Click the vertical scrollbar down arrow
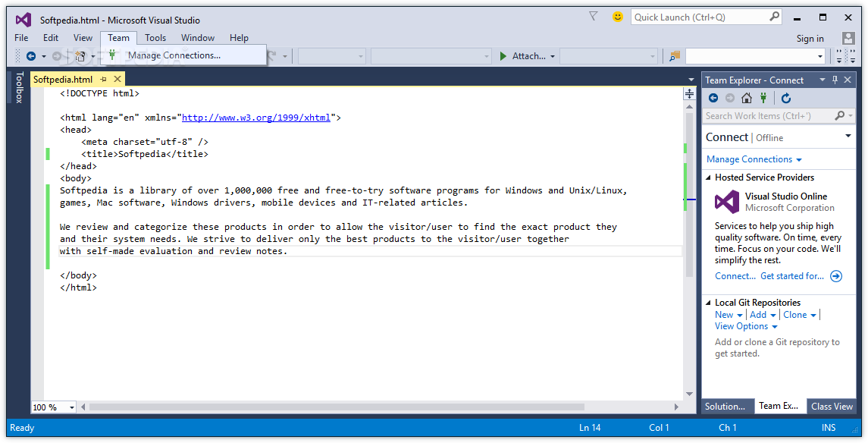Screen dimensions: 868x443 (689, 394)
